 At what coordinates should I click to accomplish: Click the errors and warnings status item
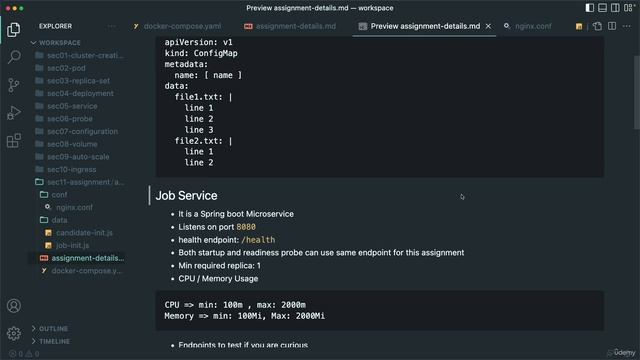24,354
